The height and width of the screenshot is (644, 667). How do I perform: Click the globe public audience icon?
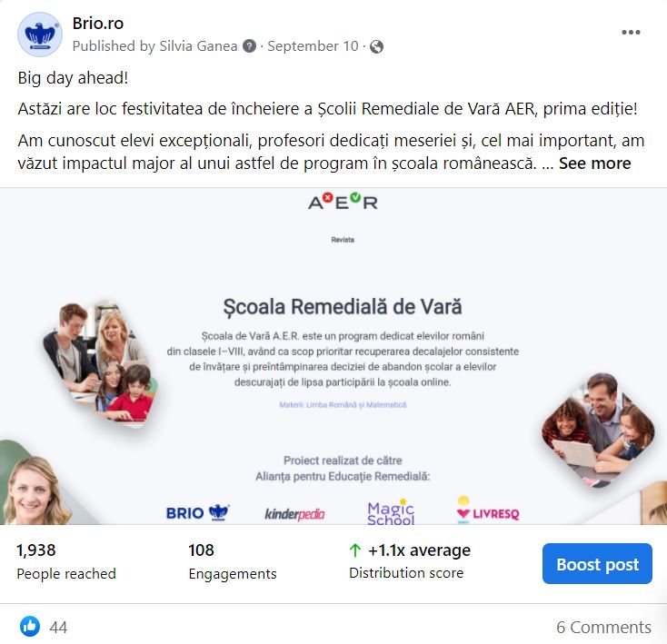point(376,46)
